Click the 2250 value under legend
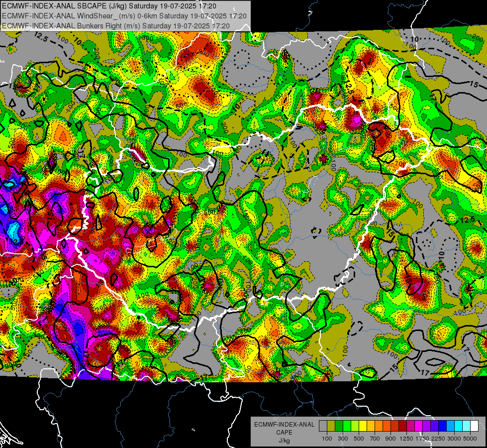This screenshot has width=487, height=448. (x=438, y=439)
